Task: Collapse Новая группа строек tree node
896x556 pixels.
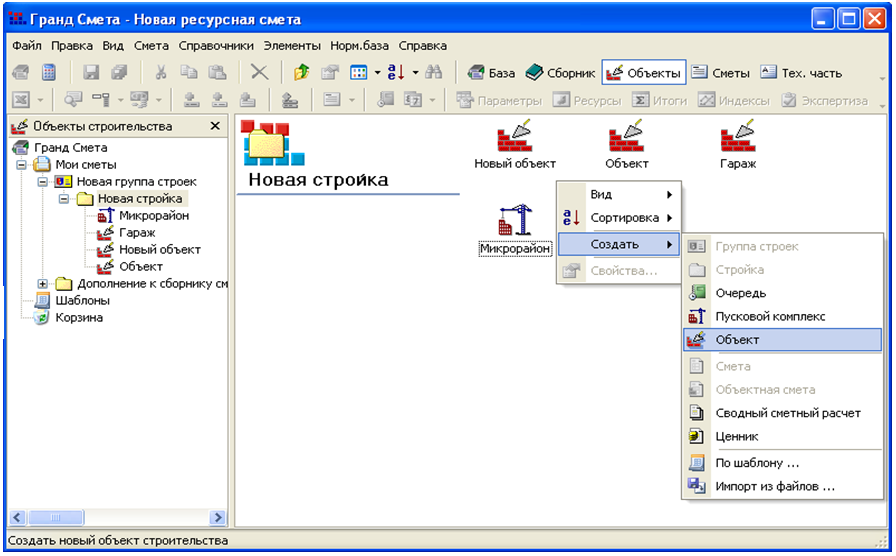Action: [42, 182]
